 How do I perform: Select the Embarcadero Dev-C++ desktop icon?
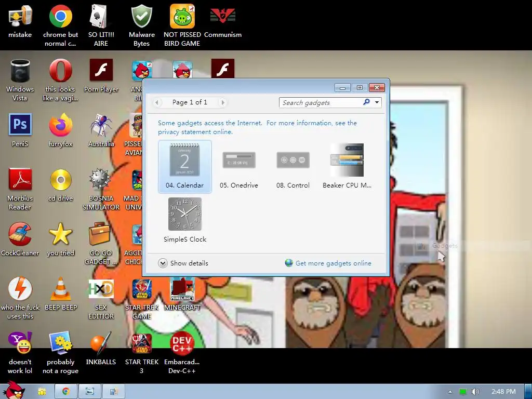pos(182,353)
